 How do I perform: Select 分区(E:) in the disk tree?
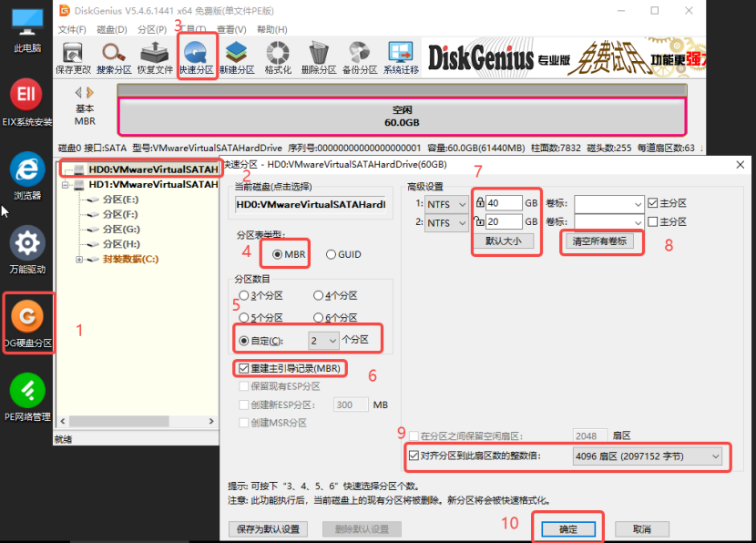click(120, 200)
